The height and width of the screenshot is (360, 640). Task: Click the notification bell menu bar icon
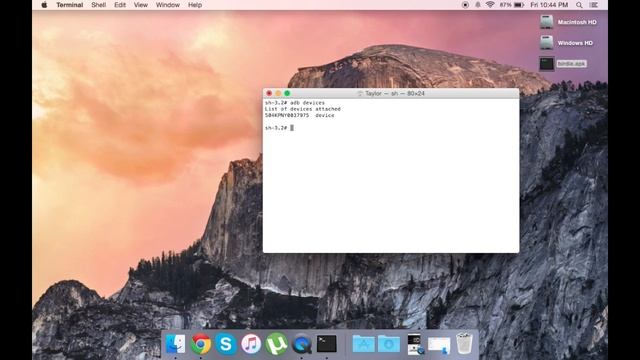pos(478,5)
